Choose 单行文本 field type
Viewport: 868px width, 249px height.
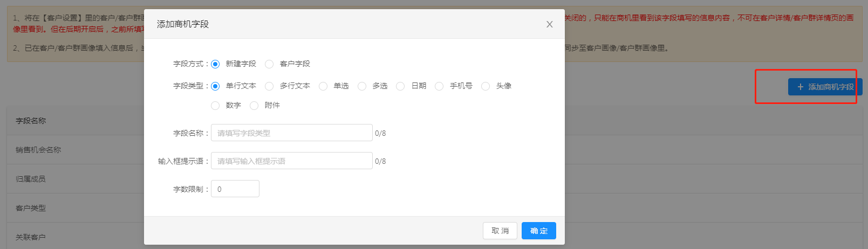(216, 86)
